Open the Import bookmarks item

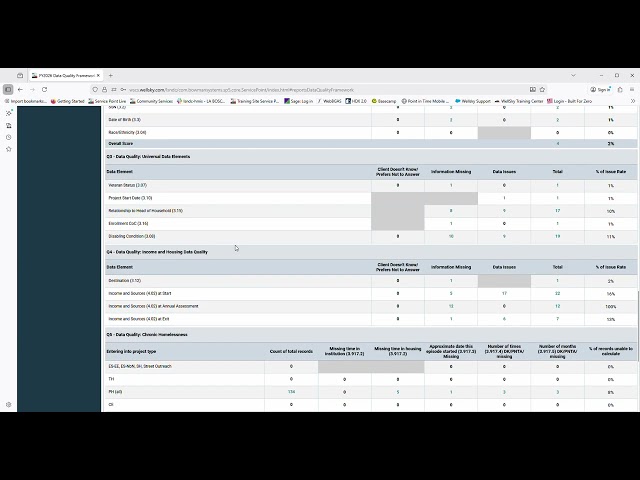[x=25, y=101]
